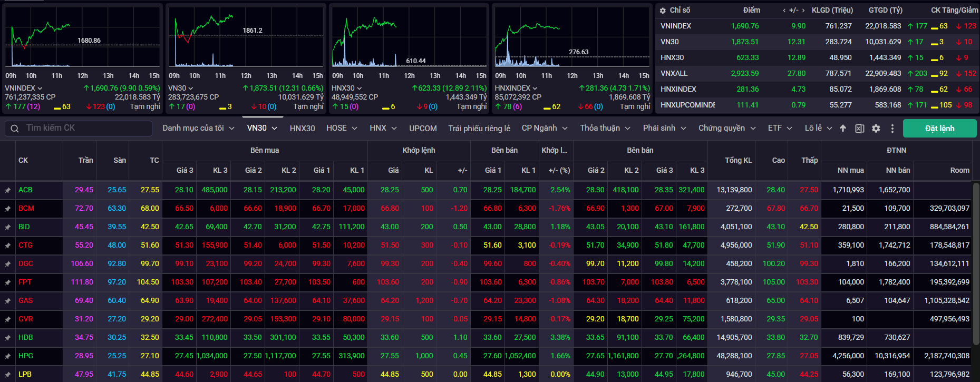Click the HPG total volume 48,288,100
The width and height of the screenshot is (980, 382).
pos(734,356)
